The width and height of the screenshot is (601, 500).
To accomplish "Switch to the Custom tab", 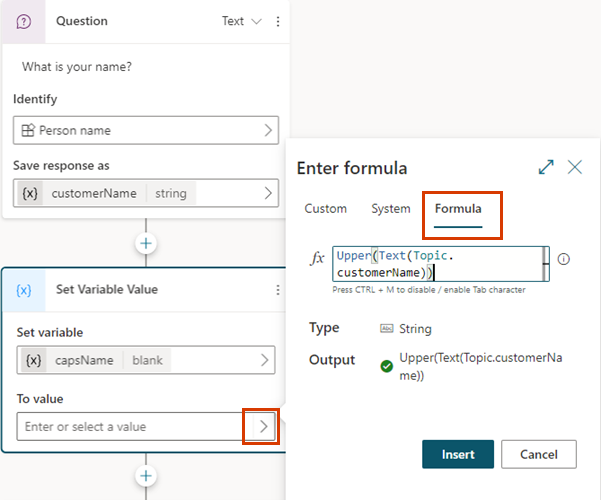I will (326, 209).
